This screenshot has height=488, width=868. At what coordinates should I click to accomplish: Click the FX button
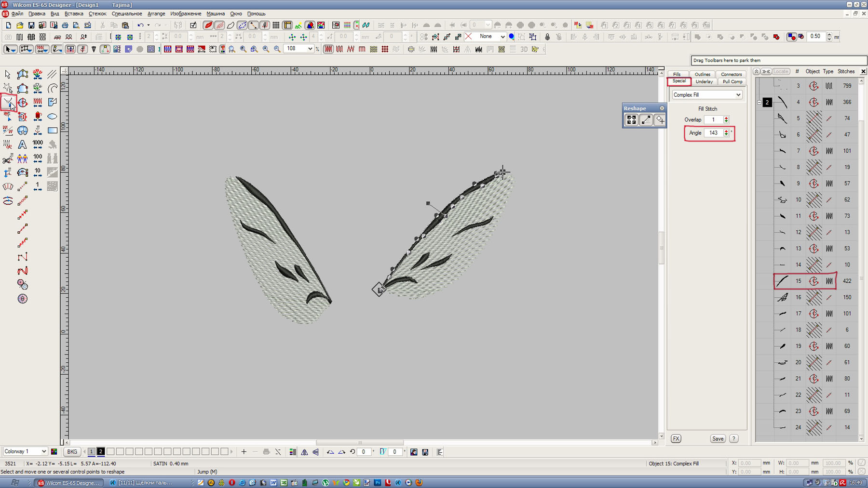click(x=676, y=439)
